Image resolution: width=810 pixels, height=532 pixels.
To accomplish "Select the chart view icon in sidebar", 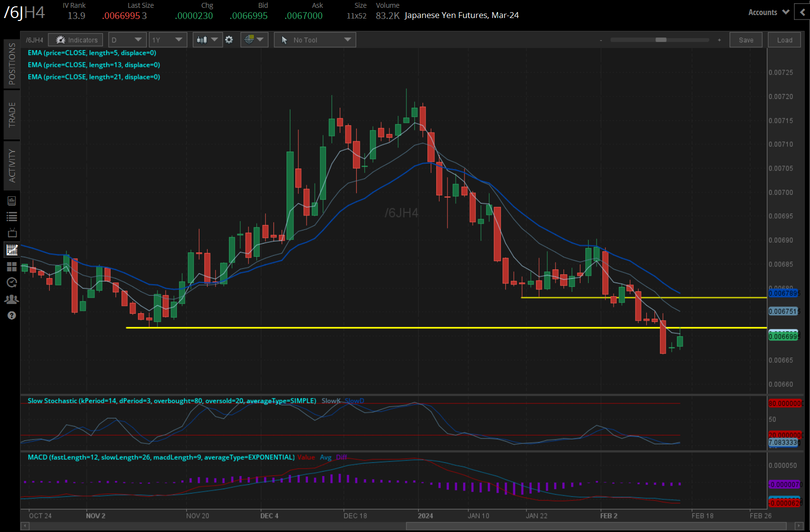I will (12, 250).
